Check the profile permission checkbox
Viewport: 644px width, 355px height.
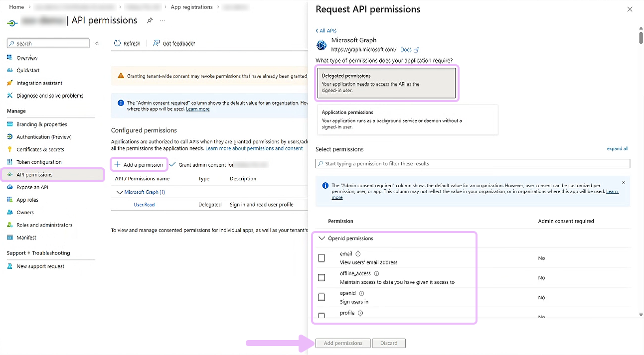tap(322, 316)
